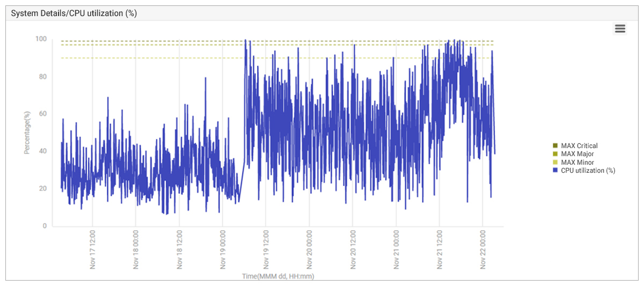
Task: Toggle the MAX Critical legend entry
Action: pos(575,146)
